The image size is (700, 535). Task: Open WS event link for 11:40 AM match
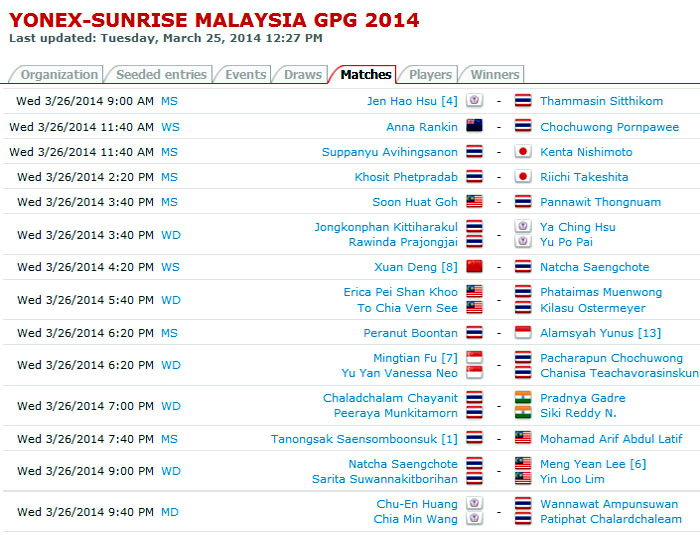pyautogui.click(x=170, y=127)
